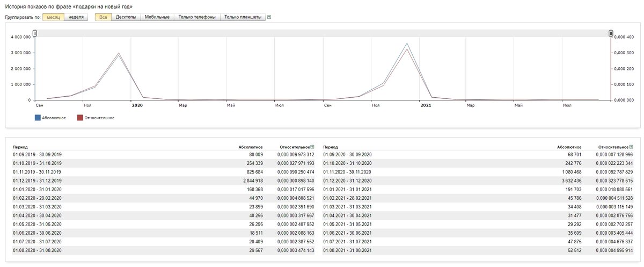The image size is (644, 267).
Task: Click the 2020 year label on chart axis
Action: (x=137, y=105)
